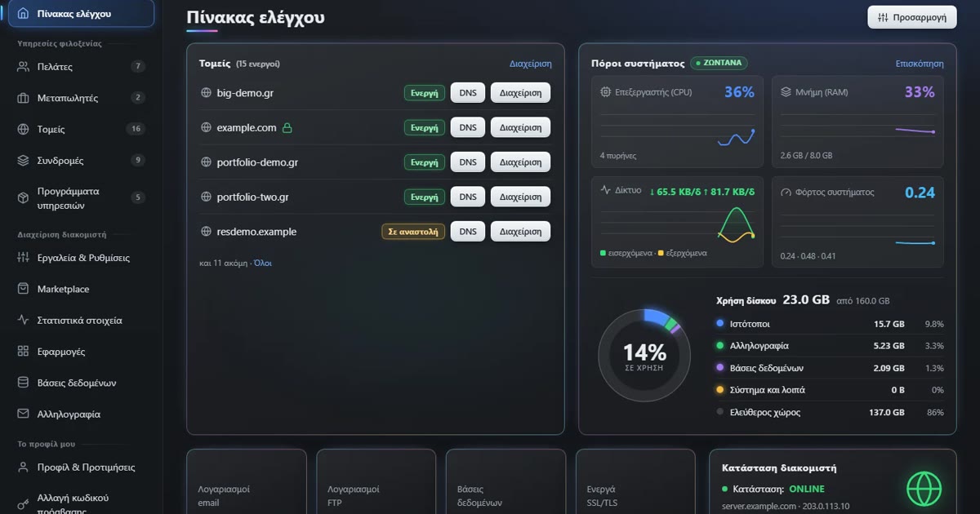Open the Διαχείριση link in Τομείς panel
Screen dimensions: 980x514
(531, 64)
